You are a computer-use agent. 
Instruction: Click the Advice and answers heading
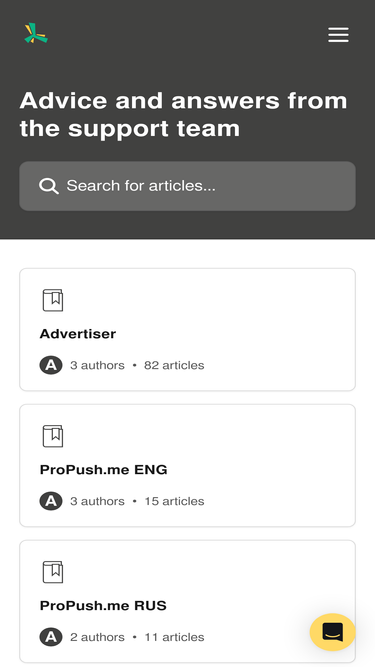pos(184,114)
